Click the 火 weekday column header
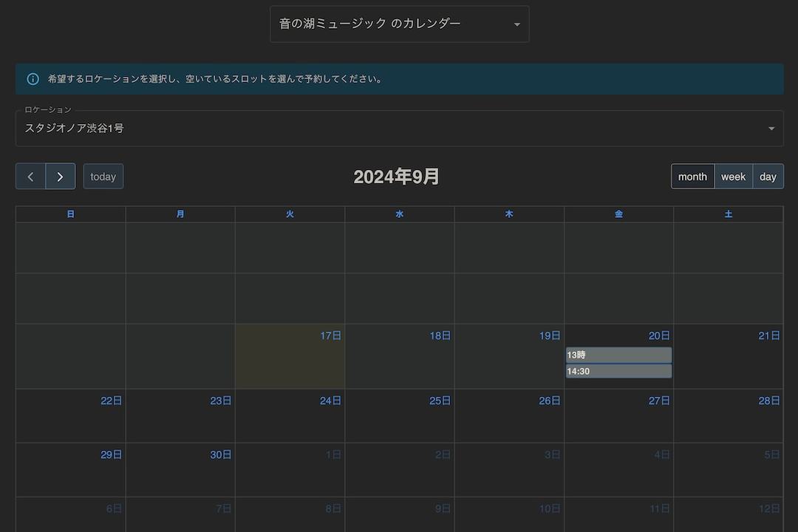This screenshot has width=798, height=532. [x=290, y=214]
